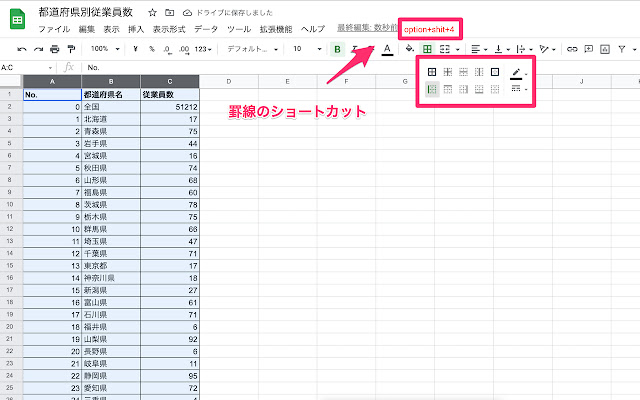Open font size 10 dropdown
This screenshot has height=400, width=640.
tap(307, 49)
